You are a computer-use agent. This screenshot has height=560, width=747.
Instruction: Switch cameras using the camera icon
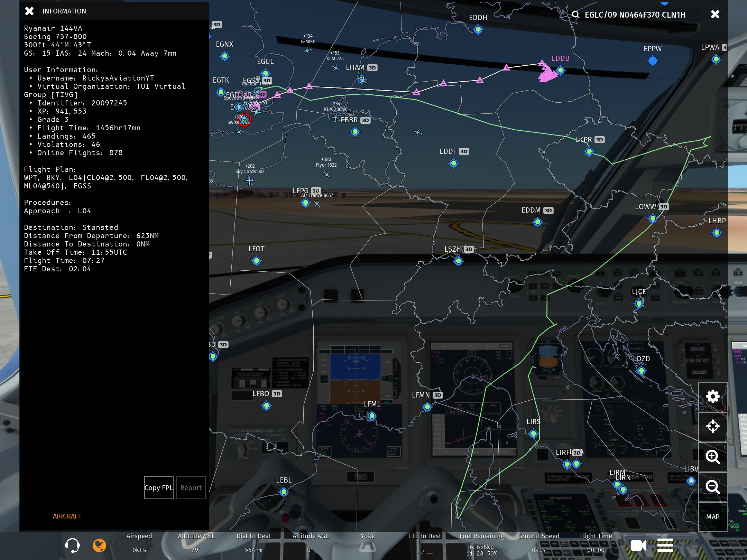(638, 545)
